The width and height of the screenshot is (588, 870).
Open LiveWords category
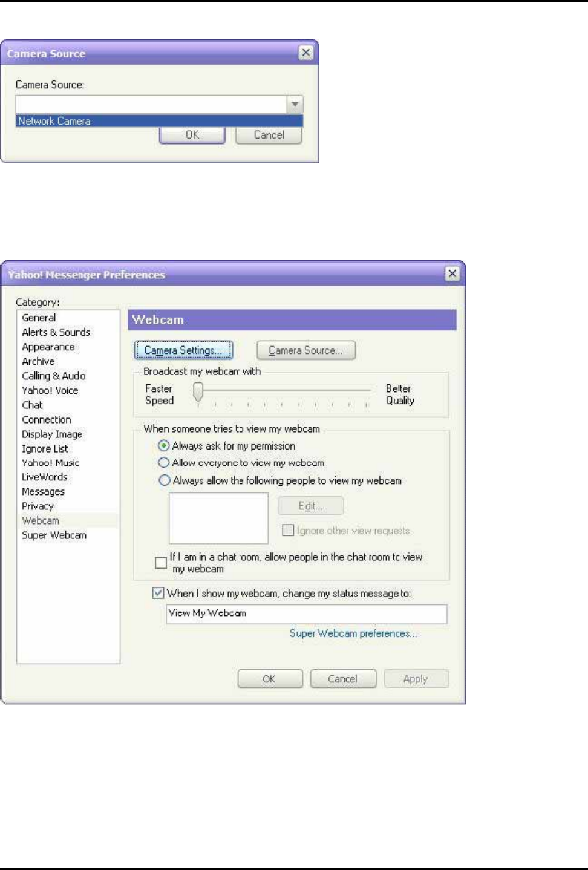tap(44, 477)
